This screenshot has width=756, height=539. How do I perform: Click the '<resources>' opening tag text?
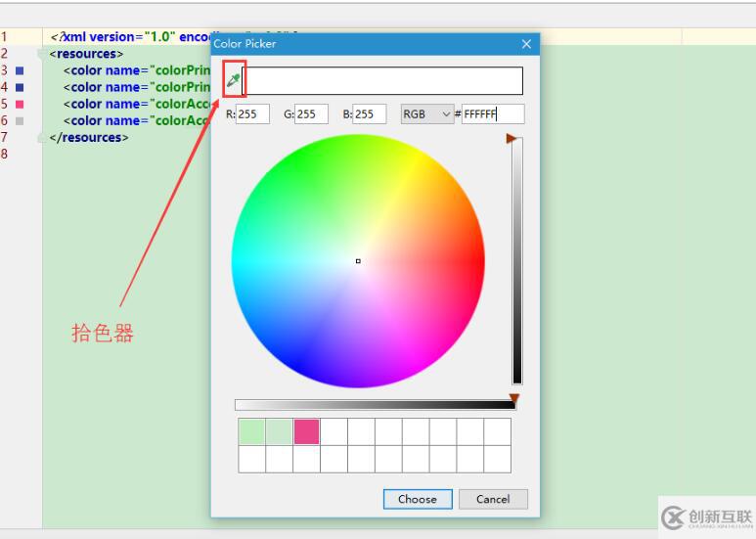(86, 54)
